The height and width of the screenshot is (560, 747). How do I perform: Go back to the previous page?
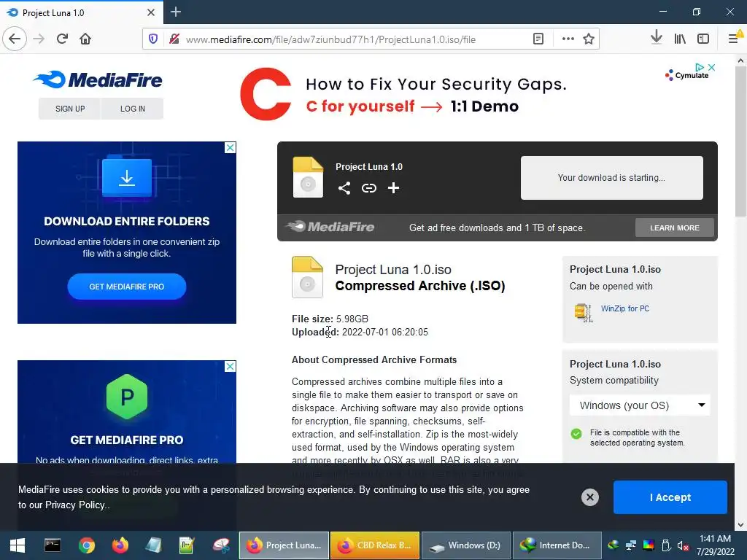pyautogui.click(x=15, y=39)
